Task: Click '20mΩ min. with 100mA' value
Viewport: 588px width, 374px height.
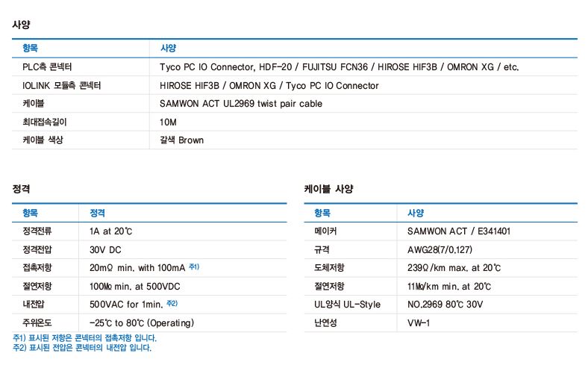Action: (x=137, y=268)
